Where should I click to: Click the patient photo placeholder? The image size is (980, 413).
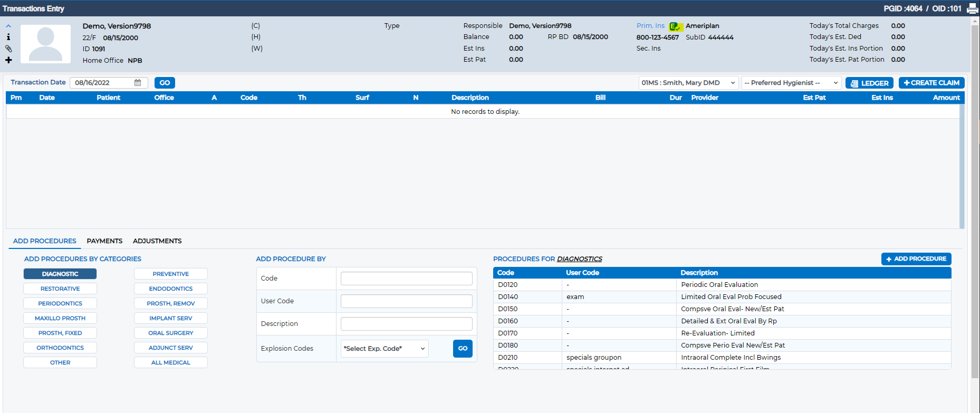pyautogui.click(x=45, y=44)
